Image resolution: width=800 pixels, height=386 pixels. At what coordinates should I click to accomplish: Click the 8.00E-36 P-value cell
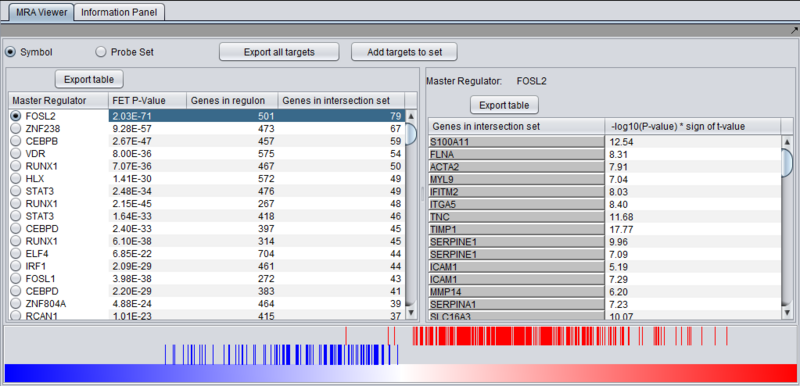tap(147, 153)
